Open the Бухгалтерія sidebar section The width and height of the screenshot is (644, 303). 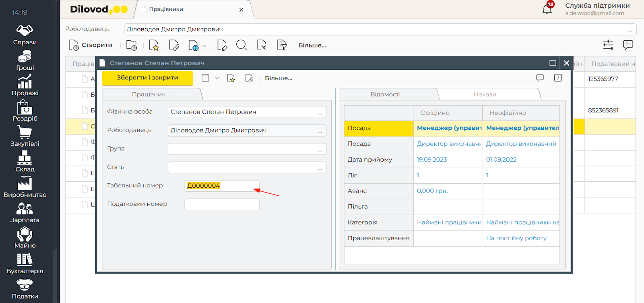(25, 264)
